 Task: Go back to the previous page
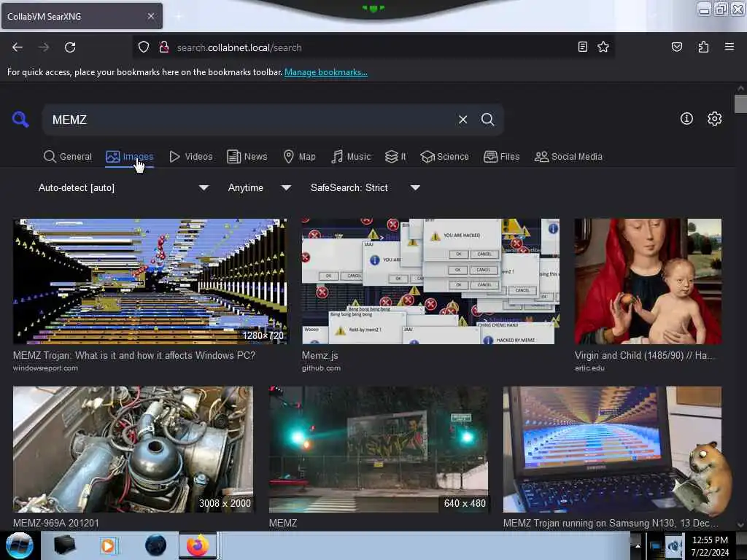(18, 47)
